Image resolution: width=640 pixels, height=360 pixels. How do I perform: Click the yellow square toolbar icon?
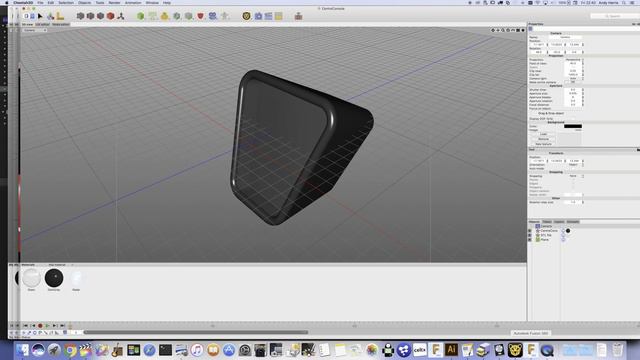[279, 16]
